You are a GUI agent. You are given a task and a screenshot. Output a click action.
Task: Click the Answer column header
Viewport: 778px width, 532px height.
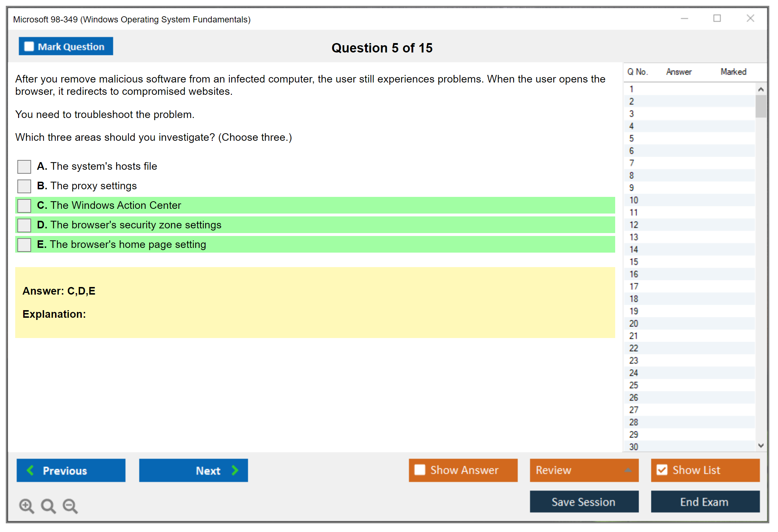click(x=678, y=72)
